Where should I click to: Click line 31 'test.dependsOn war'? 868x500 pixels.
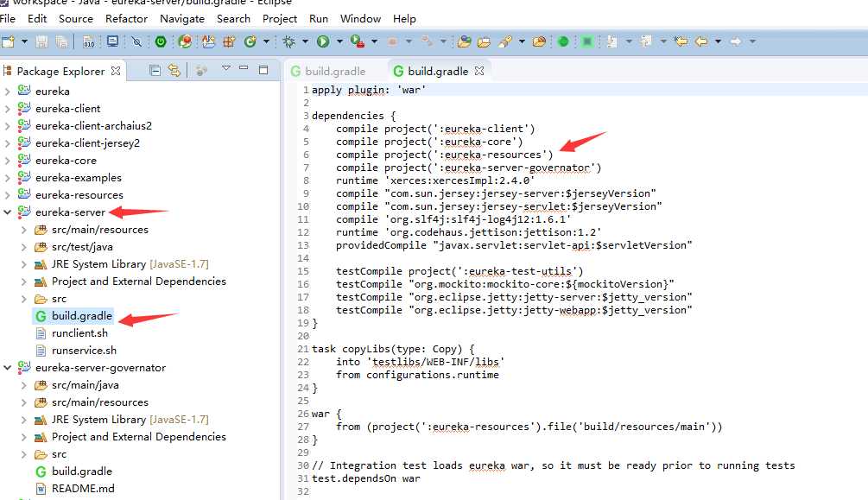click(365, 478)
